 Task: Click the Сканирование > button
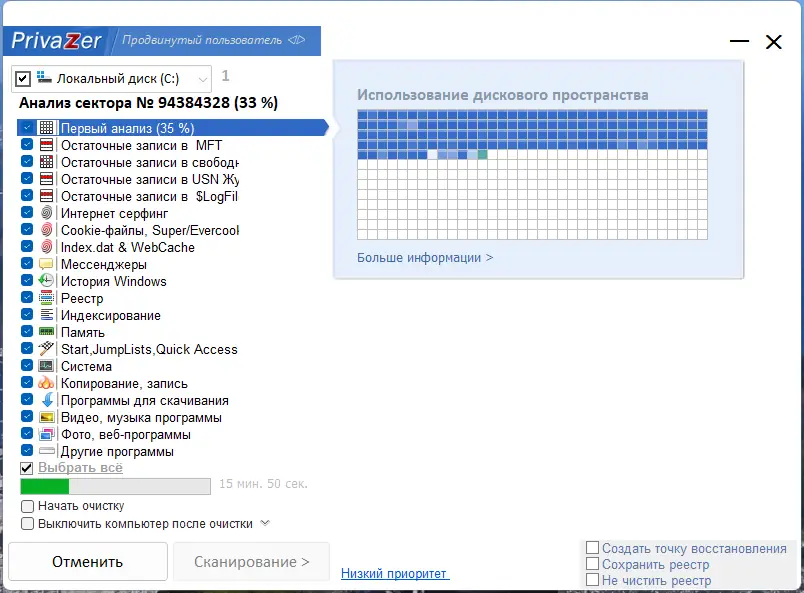[251, 562]
